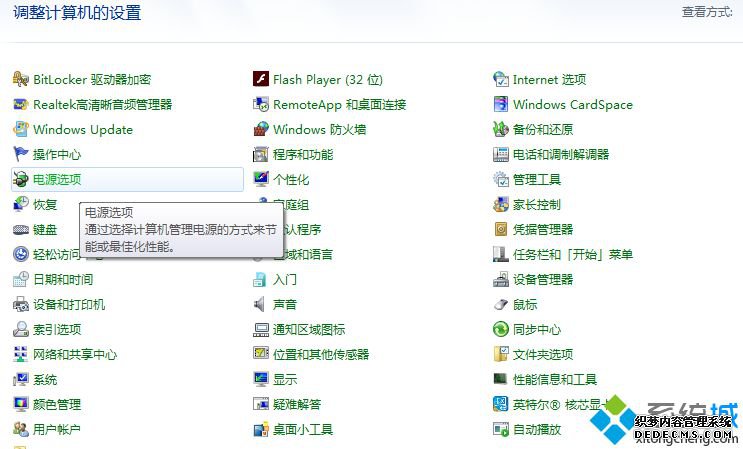This screenshot has height=449, width=743.
Task: Click the 自动播放 icon
Action: pyautogui.click(x=501, y=430)
